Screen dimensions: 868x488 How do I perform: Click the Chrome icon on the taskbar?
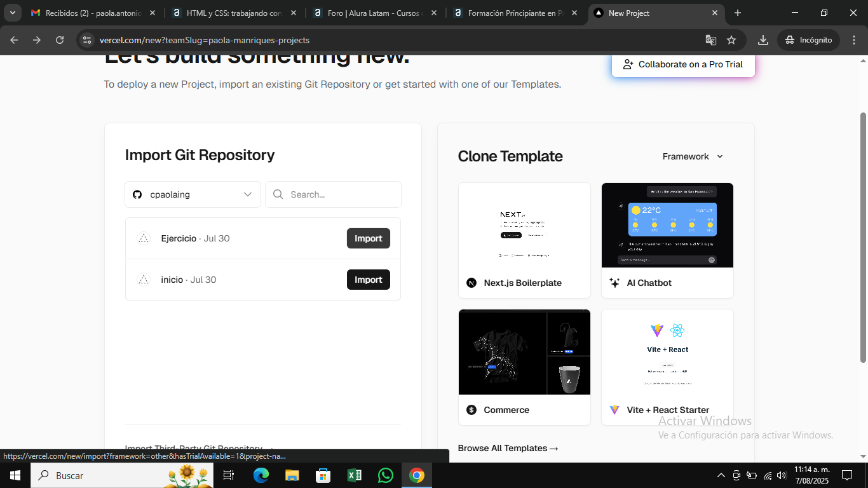tap(417, 475)
